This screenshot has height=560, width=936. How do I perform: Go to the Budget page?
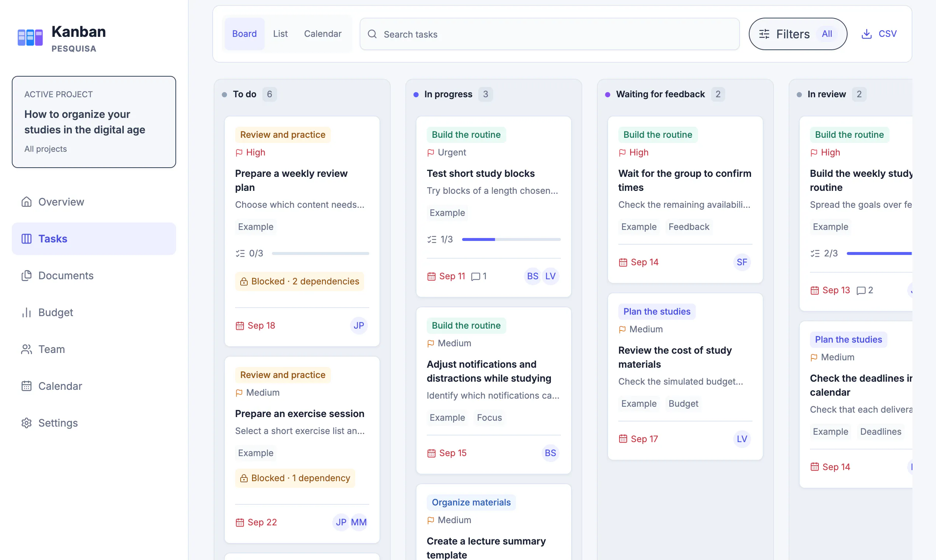pyautogui.click(x=94, y=312)
